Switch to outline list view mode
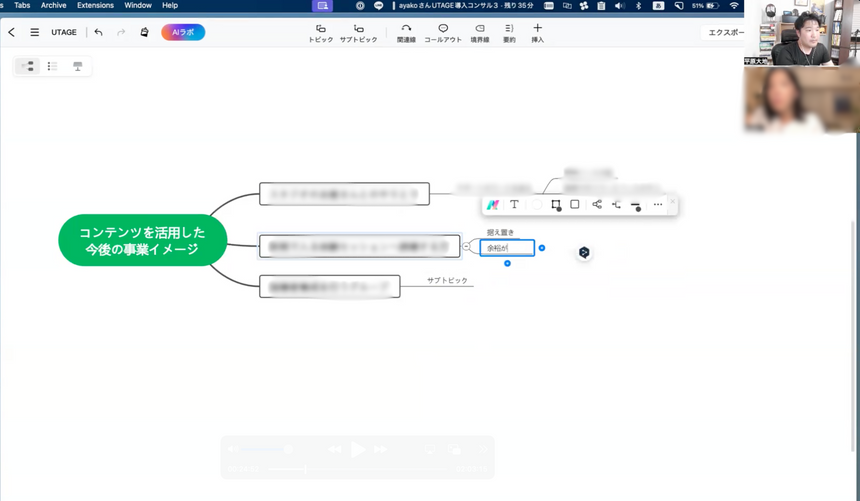The height and width of the screenshot is (501, 860). [x=52, y=66]
